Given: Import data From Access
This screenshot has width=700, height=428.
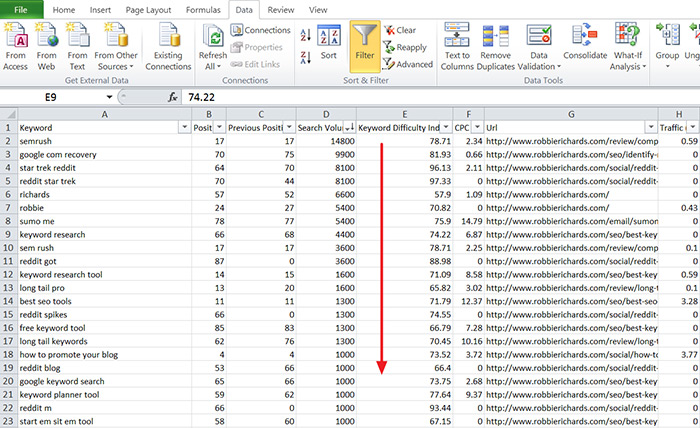Looking at the screenshot, I should [16, 47].
